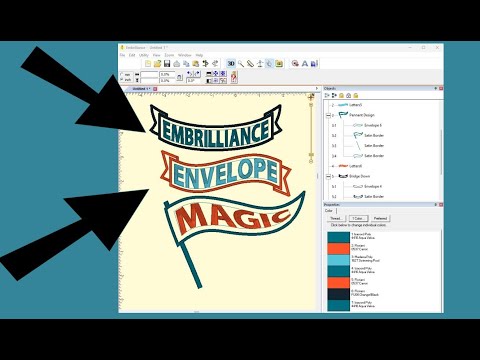Click the Thread... button
Screen dimensions: 480x360
336,219
